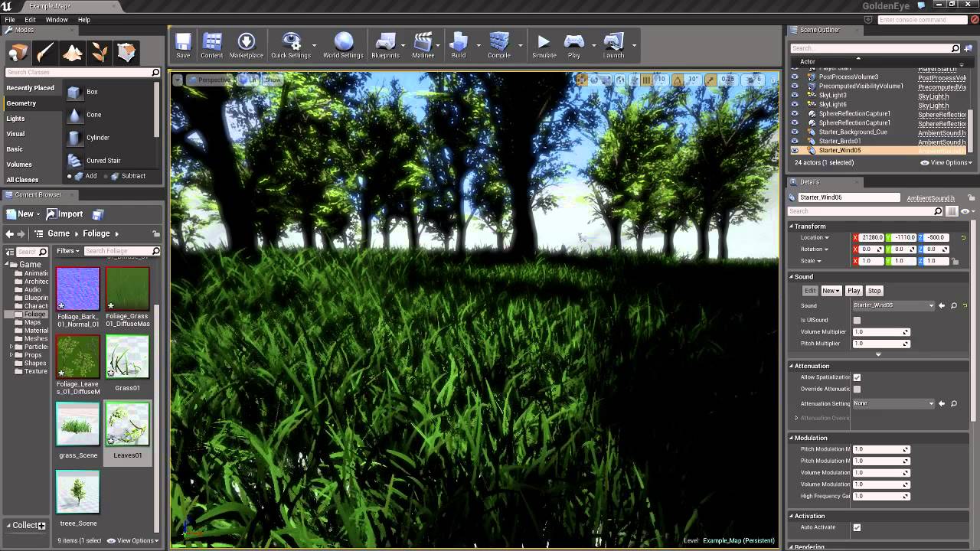Expand the Sound New dropdown button
Screen dimensions: 980x551
(831, 291)
